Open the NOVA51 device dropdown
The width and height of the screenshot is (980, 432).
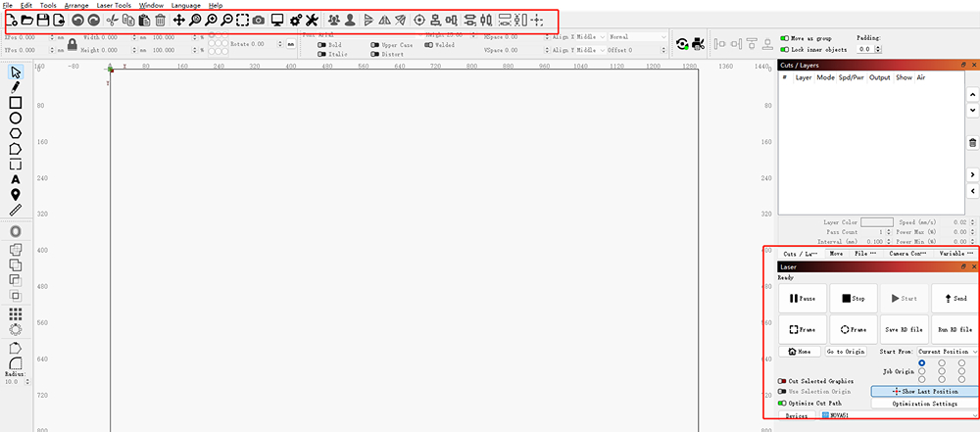(898, 415)
